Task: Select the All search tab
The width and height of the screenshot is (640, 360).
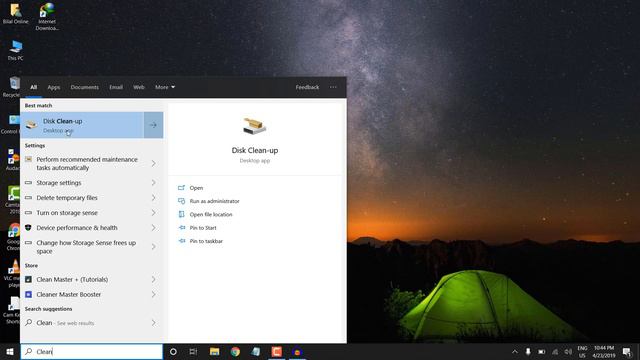Action: coord(33,87)
